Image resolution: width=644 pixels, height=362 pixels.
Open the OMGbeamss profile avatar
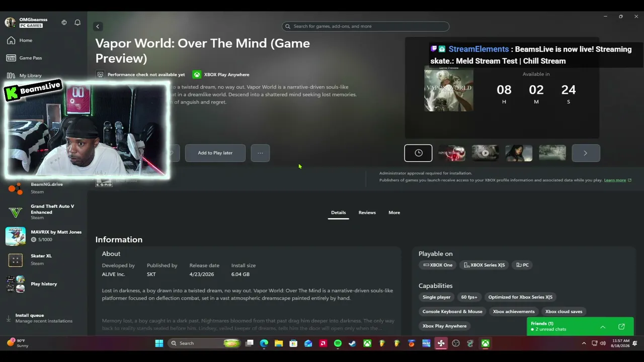click(10, 23)
